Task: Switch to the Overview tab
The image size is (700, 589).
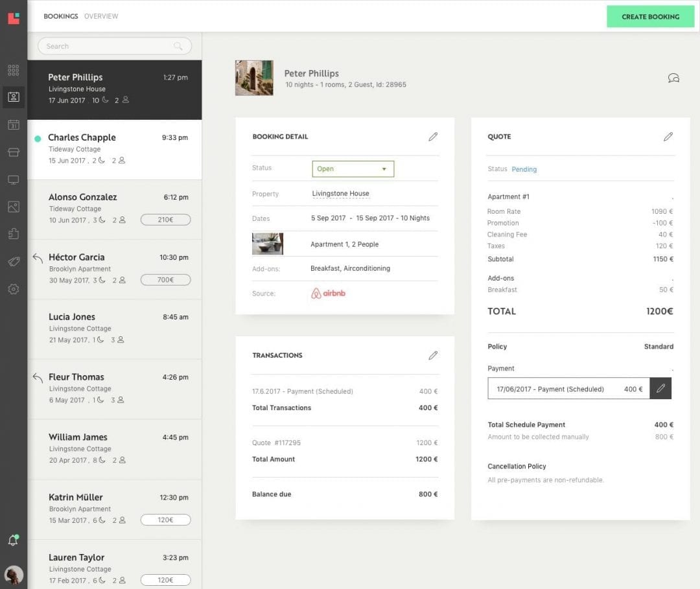Action: (101, 16)
